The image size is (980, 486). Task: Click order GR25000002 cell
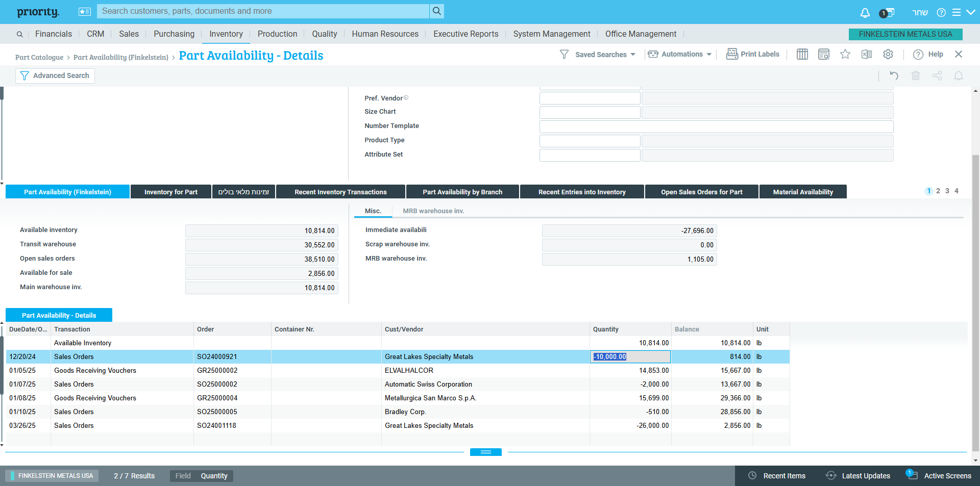tap(232, 370)
